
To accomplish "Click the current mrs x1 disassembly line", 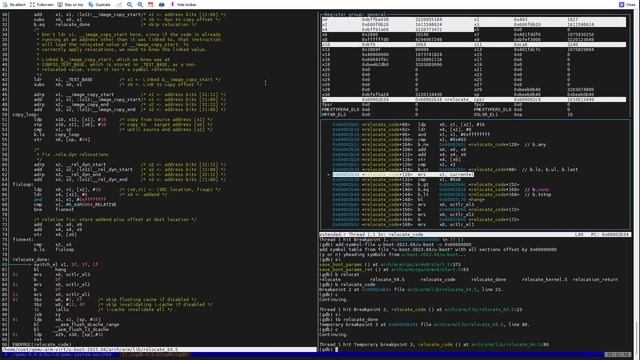I will [x=403, y=174].
